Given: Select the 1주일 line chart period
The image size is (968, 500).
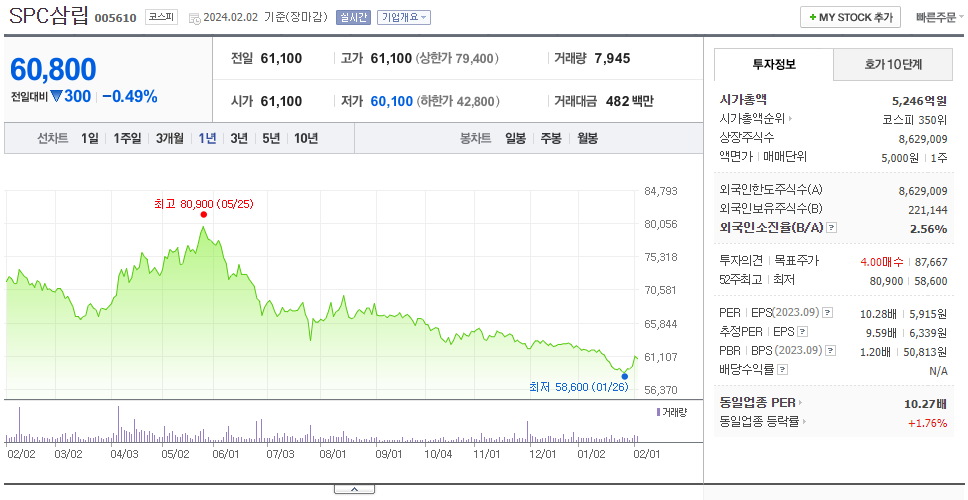Looking at the screenshot, I should point(127,138).
